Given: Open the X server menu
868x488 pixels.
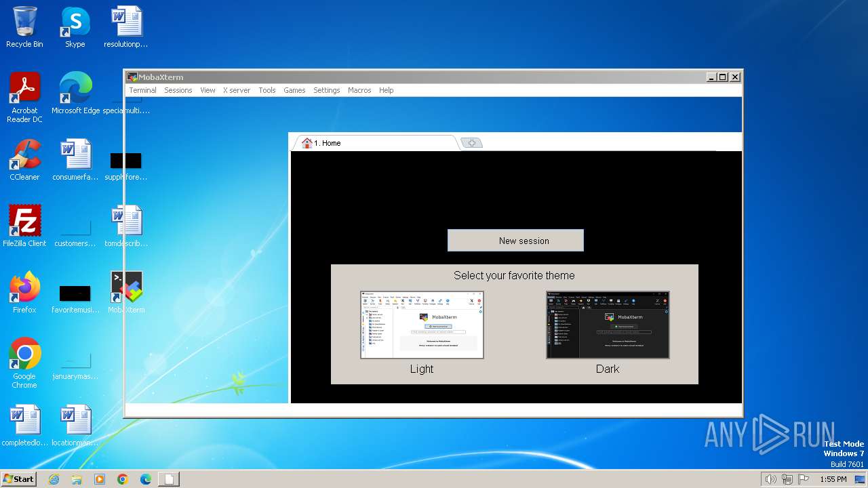Looking at the screenshot, I should (237, 90).
